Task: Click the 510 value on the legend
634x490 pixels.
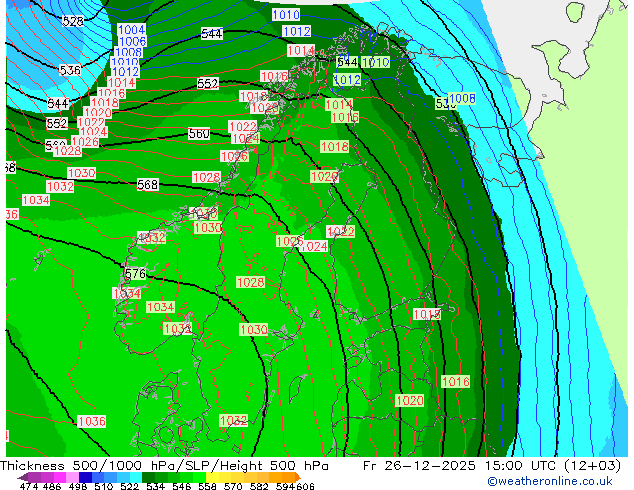Action: coord(104,486)
